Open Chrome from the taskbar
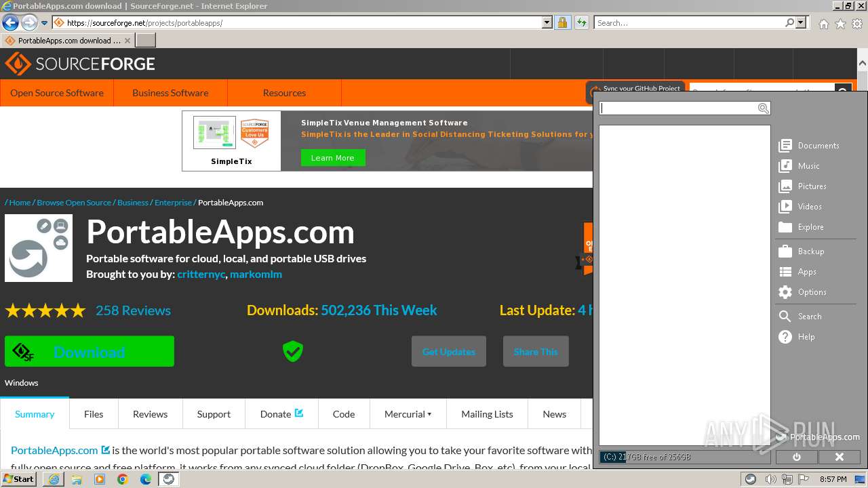868x488 pixels. click(x=123, y=479)
